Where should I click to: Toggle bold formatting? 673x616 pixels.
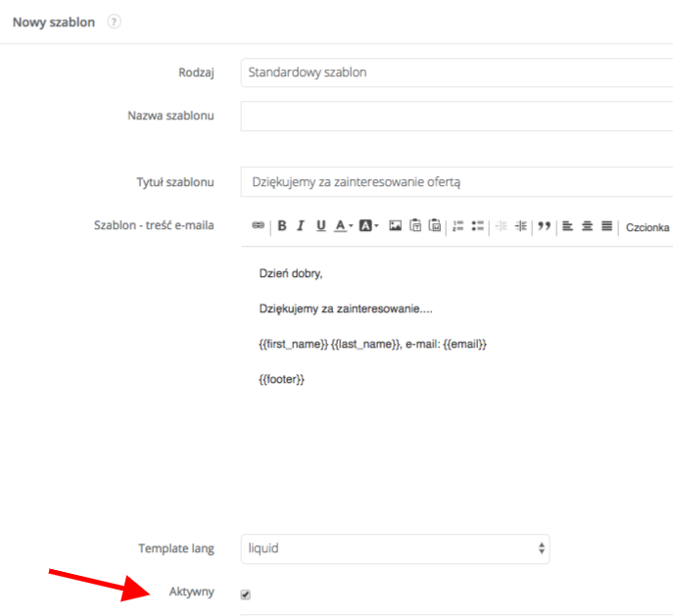282,225
